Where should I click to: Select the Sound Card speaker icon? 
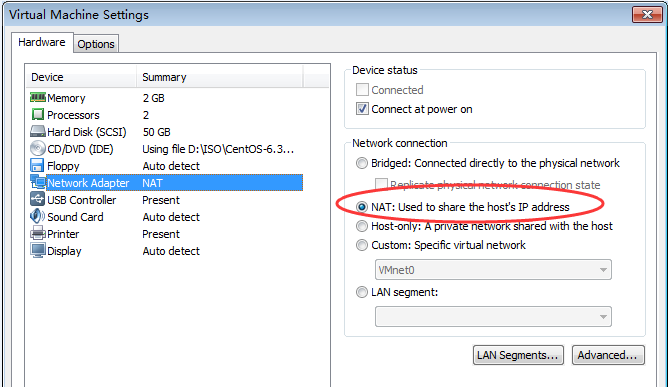[x=37, y=216]
